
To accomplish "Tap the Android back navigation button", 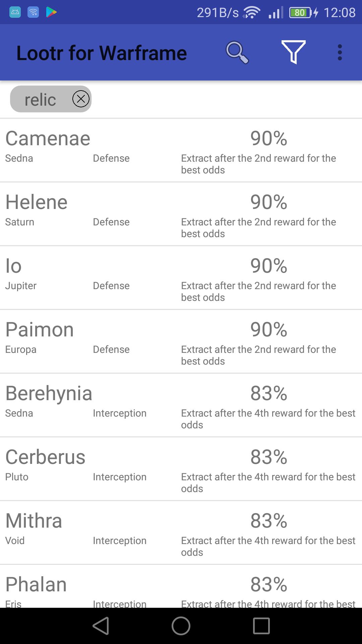I will pyautogui.click(x=101, y=626).
